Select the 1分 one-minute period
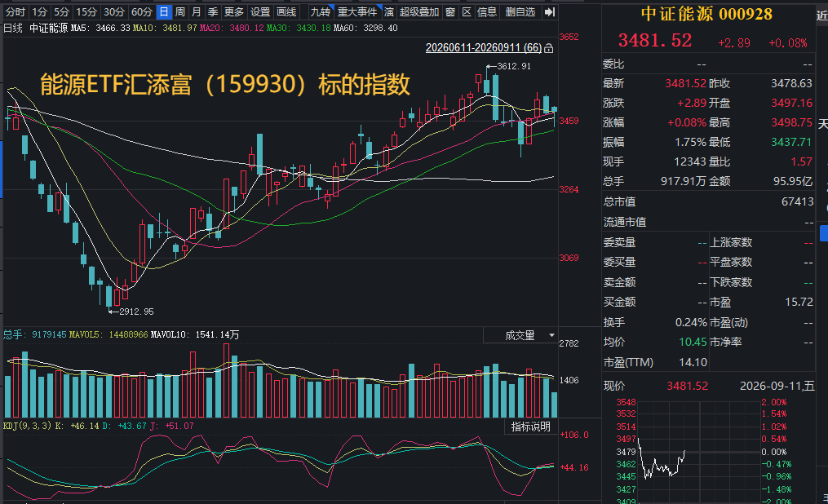 [38, 11]
